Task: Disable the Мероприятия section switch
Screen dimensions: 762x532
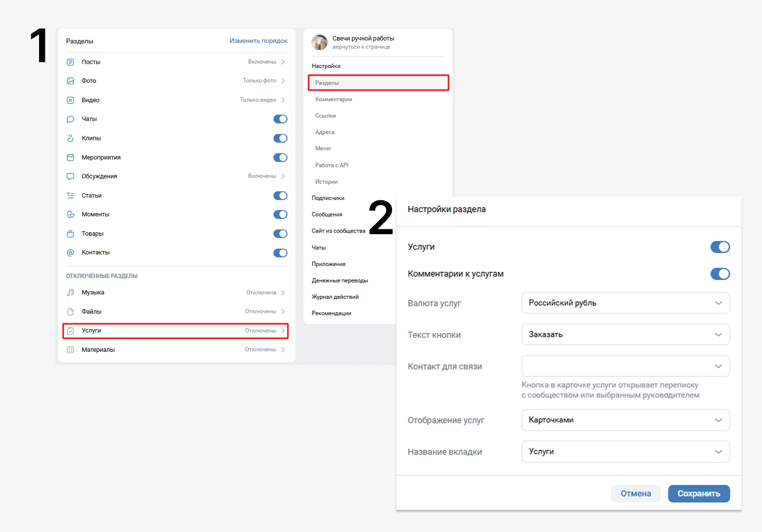Action: pyautogui.click(x=280, y=158)
